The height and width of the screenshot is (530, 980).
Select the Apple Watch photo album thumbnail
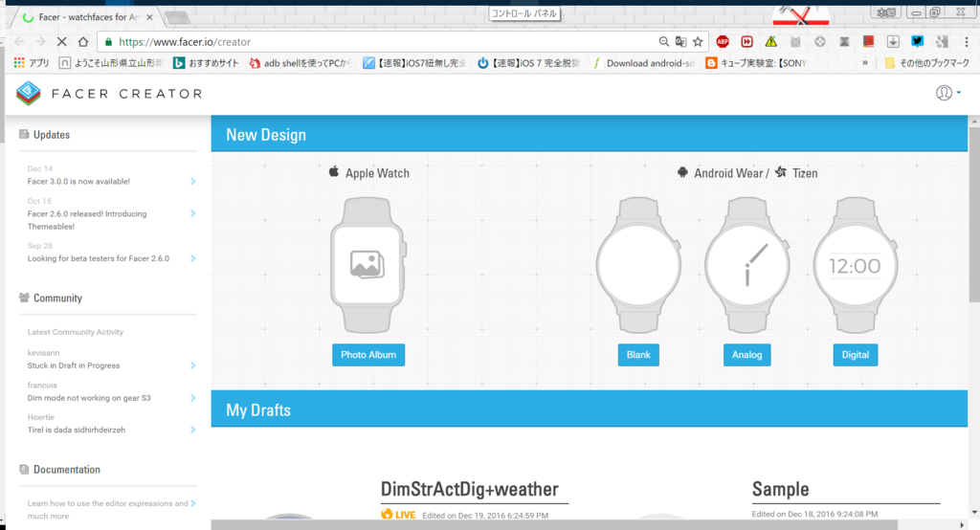pos(368,265)
